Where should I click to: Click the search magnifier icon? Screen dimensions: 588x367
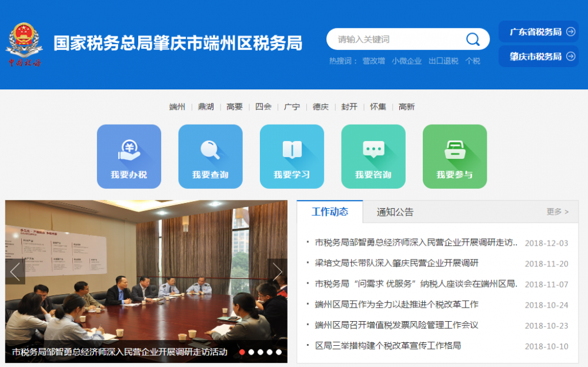(x=473, y=39)
